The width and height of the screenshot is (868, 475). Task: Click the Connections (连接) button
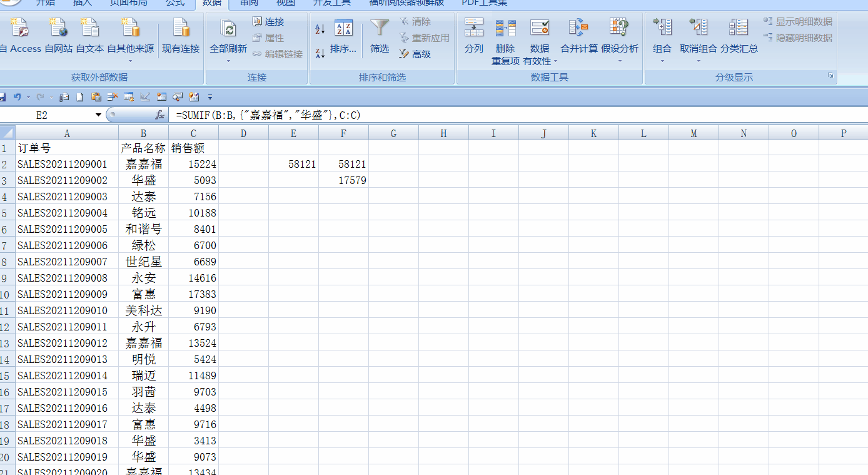(268, 22)
